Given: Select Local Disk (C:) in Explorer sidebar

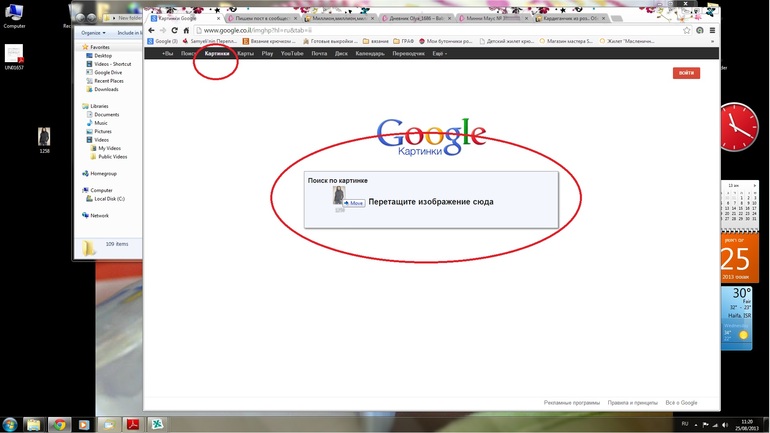Looking at the screenshot, I should [109, 198].
